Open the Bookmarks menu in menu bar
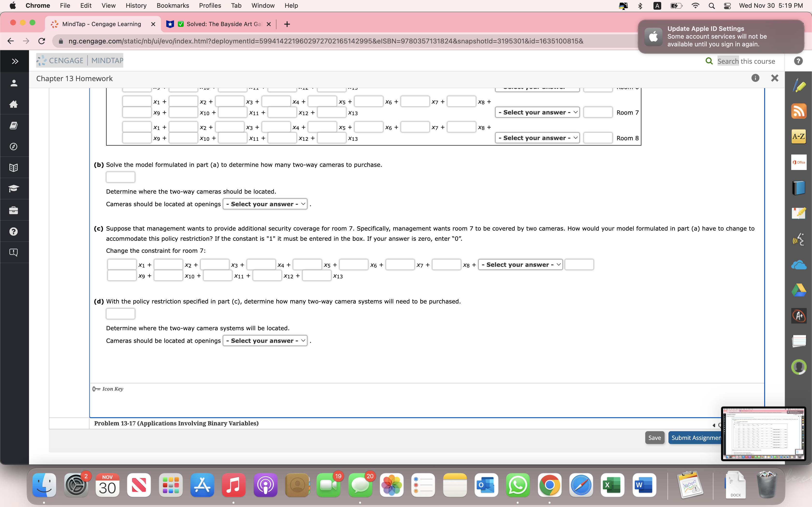The image size is (812, 507). (173, 5)
